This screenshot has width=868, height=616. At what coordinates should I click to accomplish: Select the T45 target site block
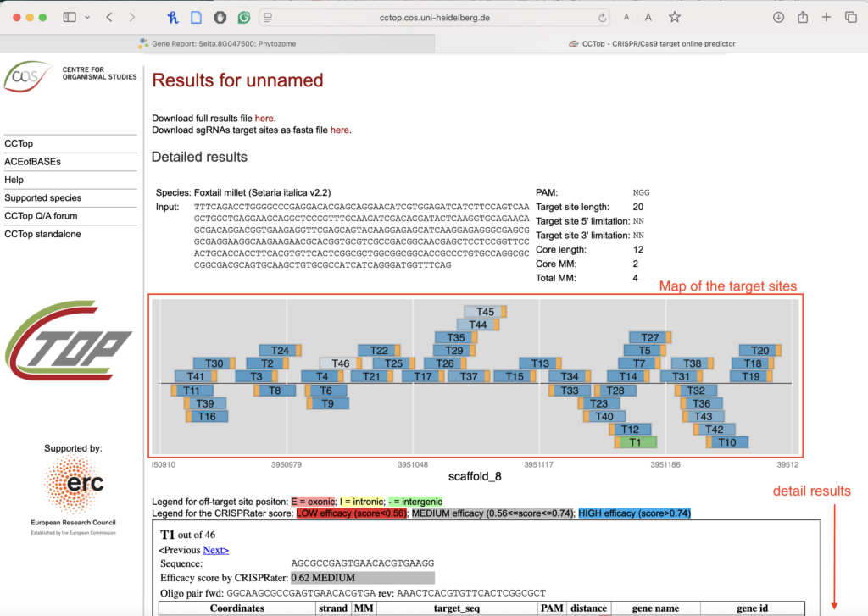tap(484, 312)
